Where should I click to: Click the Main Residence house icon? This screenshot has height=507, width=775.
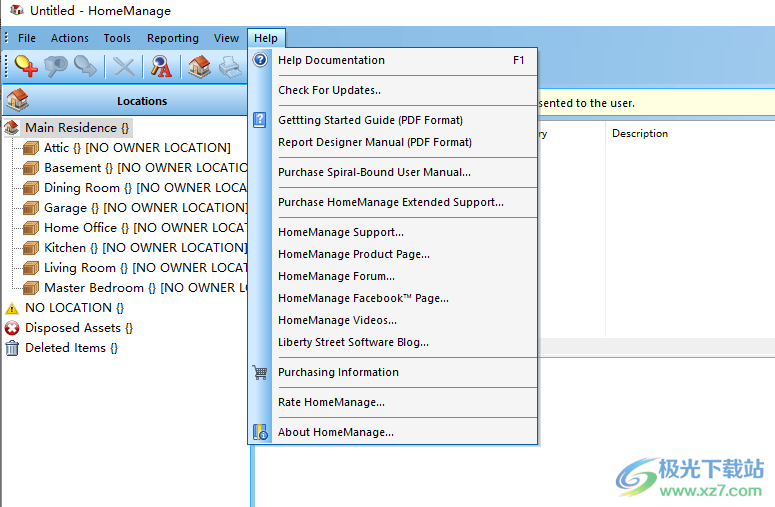coord(12,127)
